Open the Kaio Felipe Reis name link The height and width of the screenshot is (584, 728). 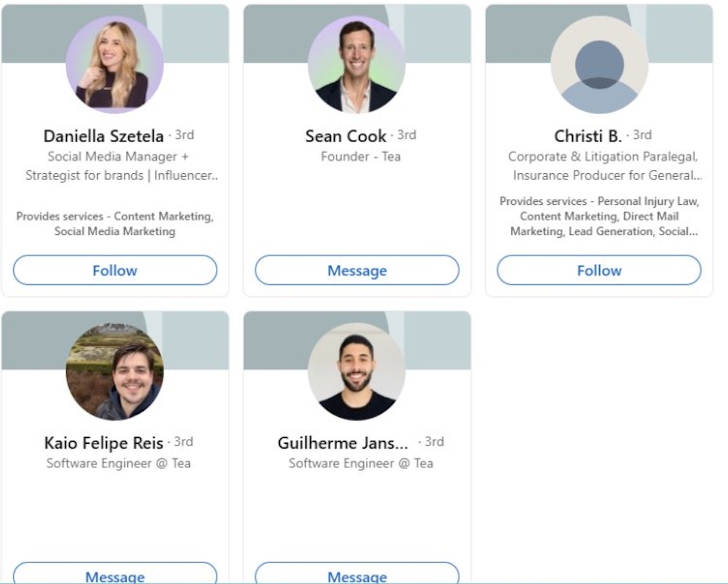point(104,443)
